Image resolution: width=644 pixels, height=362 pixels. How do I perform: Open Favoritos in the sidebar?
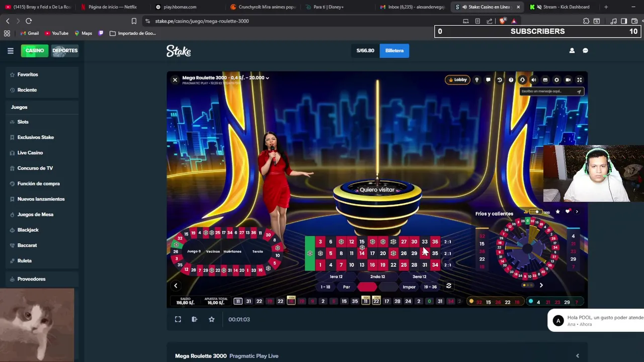tap(41, 74)
